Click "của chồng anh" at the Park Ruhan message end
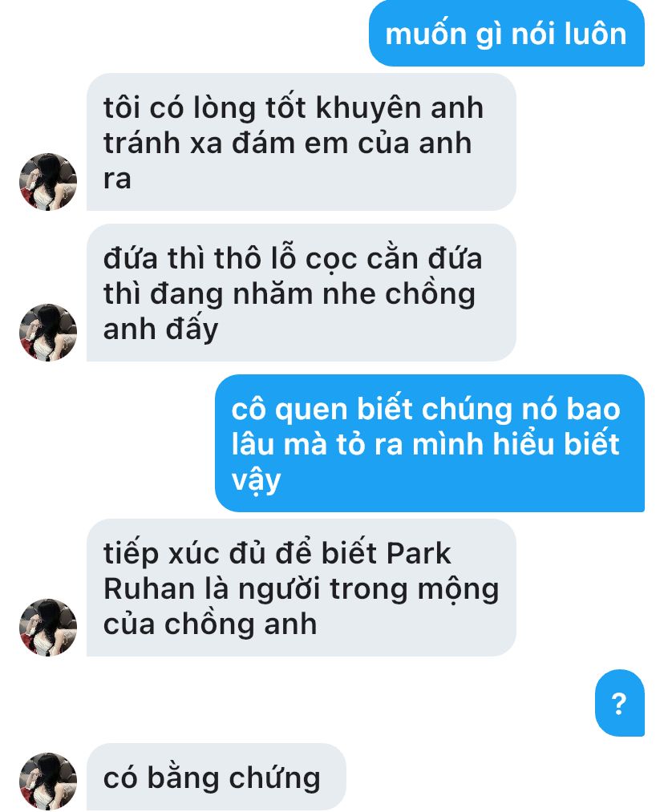Screen dimensions: 664x812 [210, 624]
